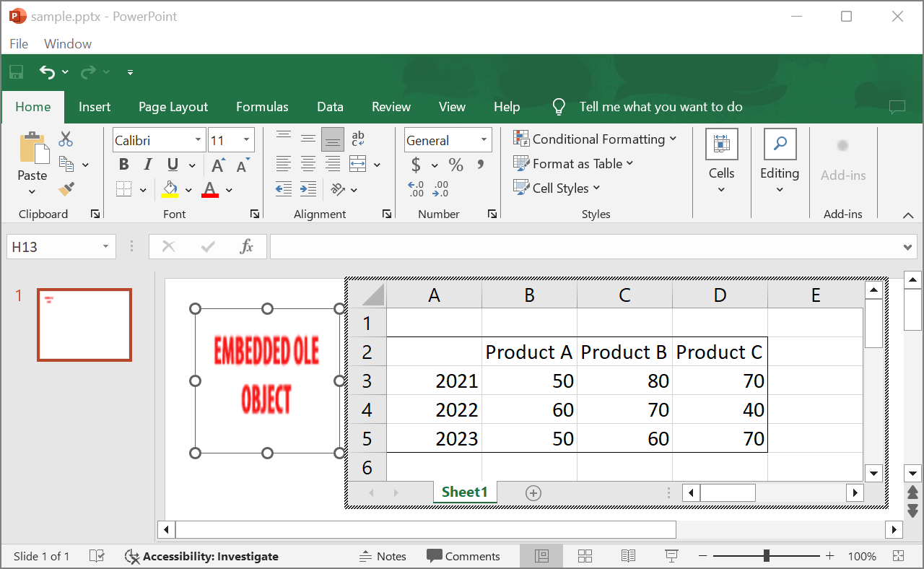The height and width of the screenshot is (569, 924).
Task: Toggle Italic formatting
Action: click(x=147, y=164)
